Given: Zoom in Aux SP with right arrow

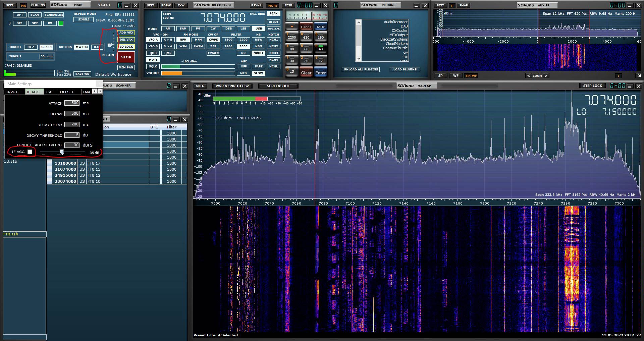Looking at the screenshot, I should [546, 76].
